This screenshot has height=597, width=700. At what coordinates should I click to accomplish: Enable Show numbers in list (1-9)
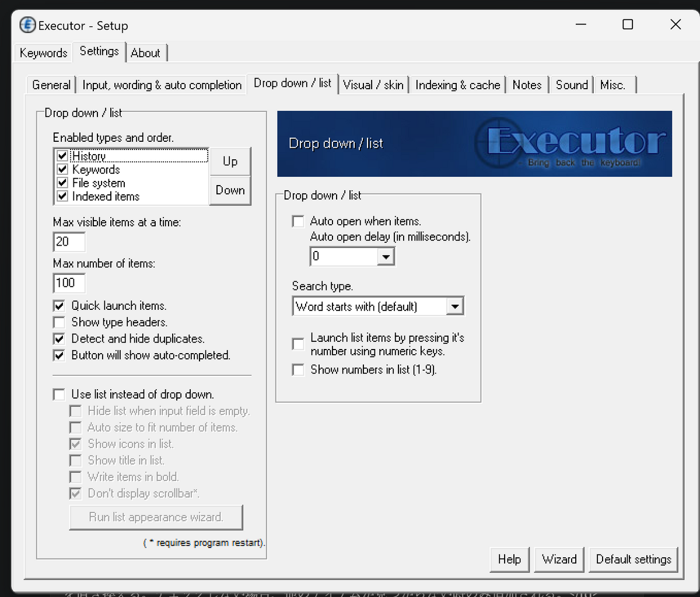[x=298, y=370]
